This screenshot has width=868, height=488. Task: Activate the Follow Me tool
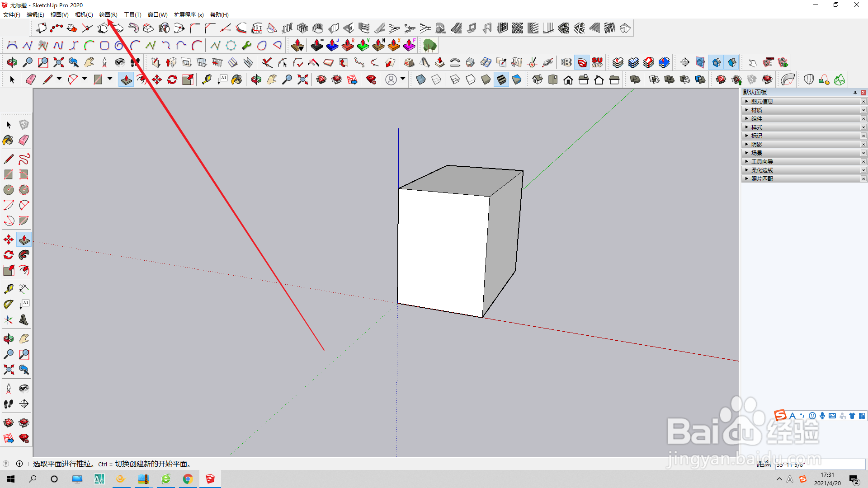click(24, 255)
